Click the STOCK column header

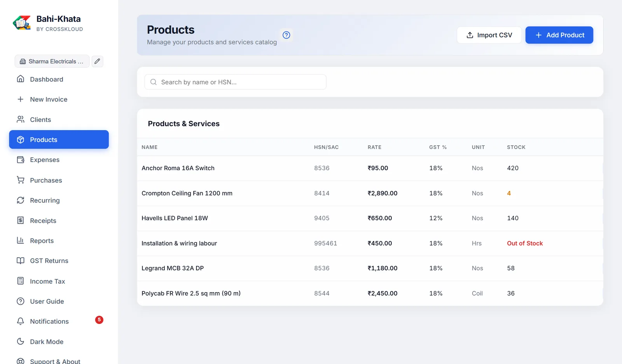(516, 147)
